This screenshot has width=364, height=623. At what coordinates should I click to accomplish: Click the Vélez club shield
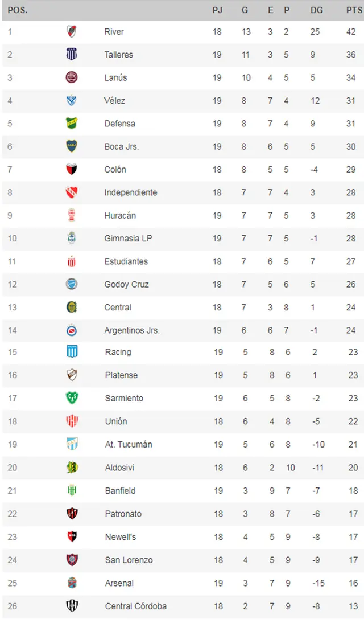click(x=72, y=101)
